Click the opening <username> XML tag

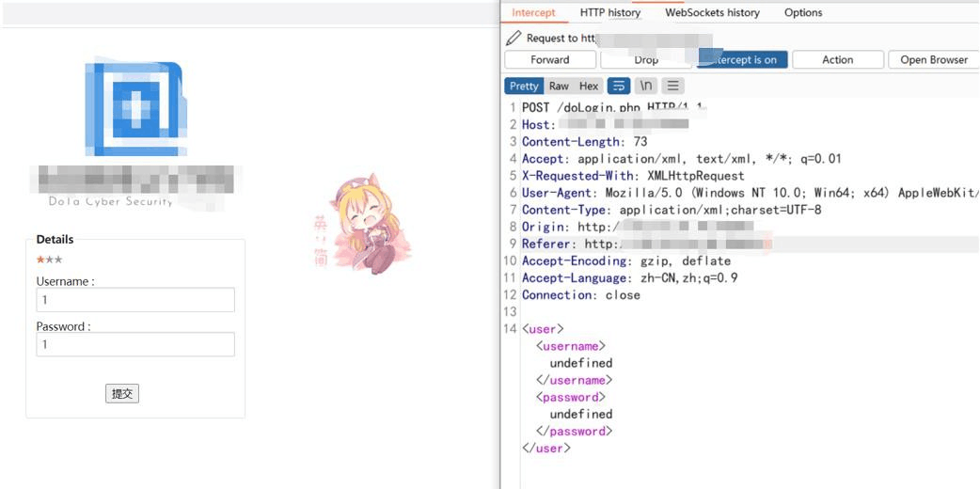click(x=571, y=346)
